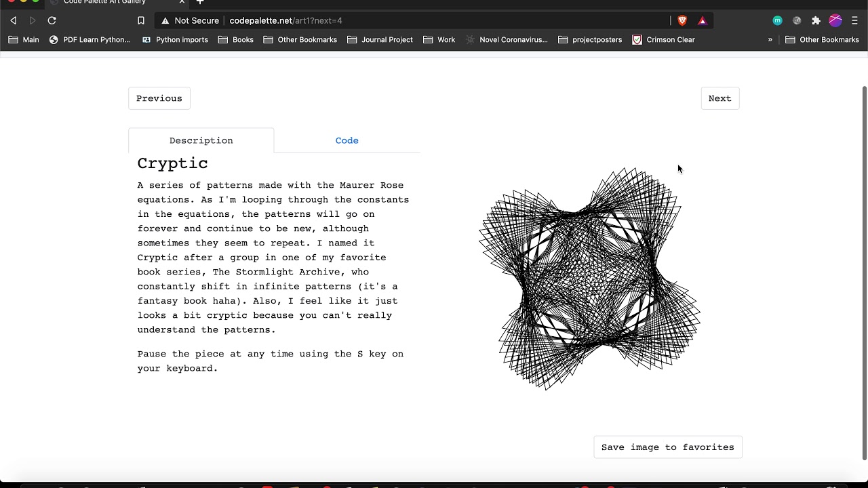Click the page vertical scrollbar
This screenshot has height=488, width=868.
pyautogui.click(x=864, y=273)
